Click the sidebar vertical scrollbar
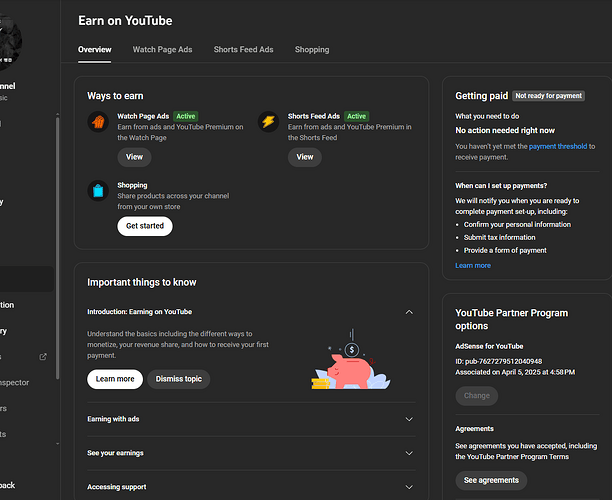The height and width of the screenshot is (500, 612). click(x=57, y=248)
